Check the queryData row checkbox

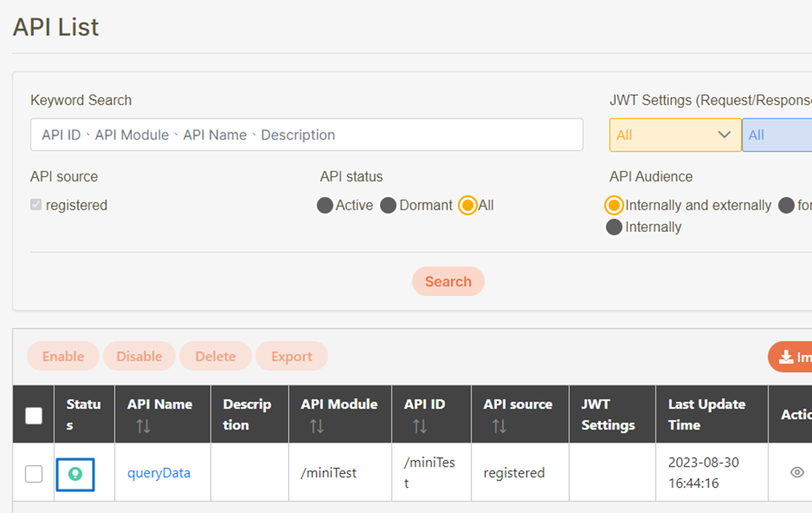pyautogui.click(x=34, y=473)
